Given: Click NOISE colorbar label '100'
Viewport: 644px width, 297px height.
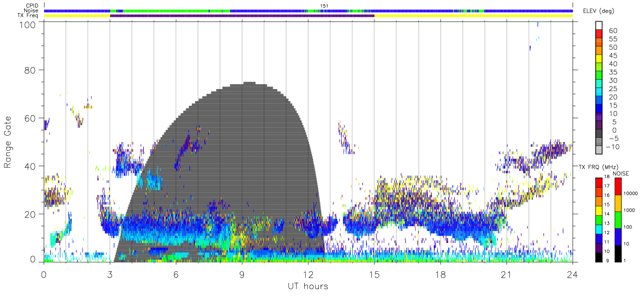Looking at the screenshot, I should (629, 227).
